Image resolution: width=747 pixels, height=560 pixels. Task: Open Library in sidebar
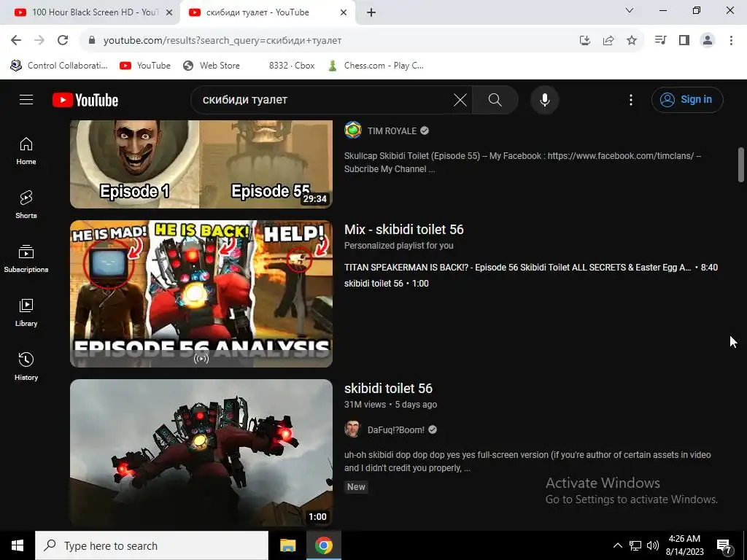click(26, 313)
